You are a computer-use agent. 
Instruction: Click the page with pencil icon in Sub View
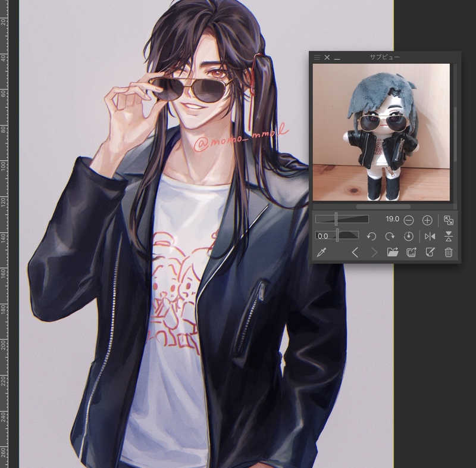coord(430,252)
